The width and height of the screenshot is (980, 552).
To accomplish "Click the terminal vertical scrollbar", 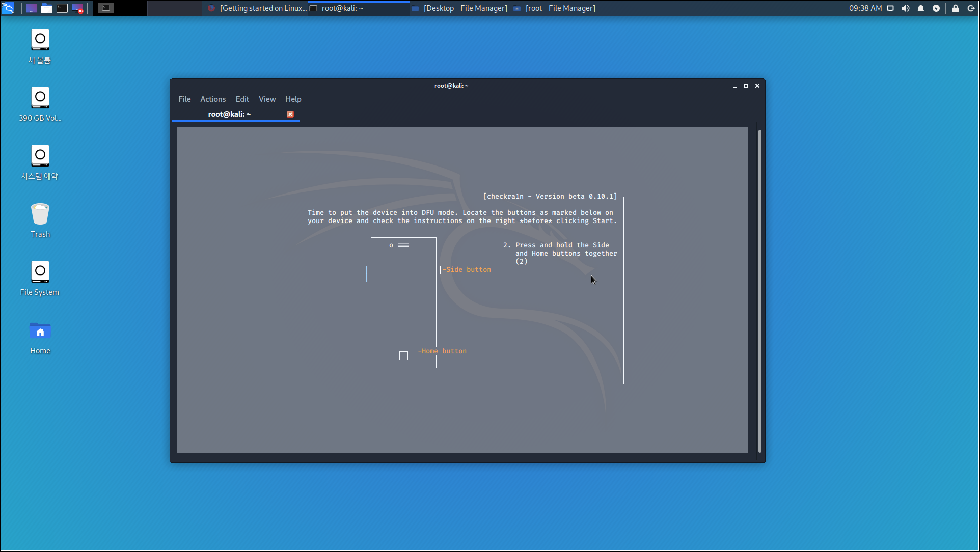I will click(x=759, y=290).
